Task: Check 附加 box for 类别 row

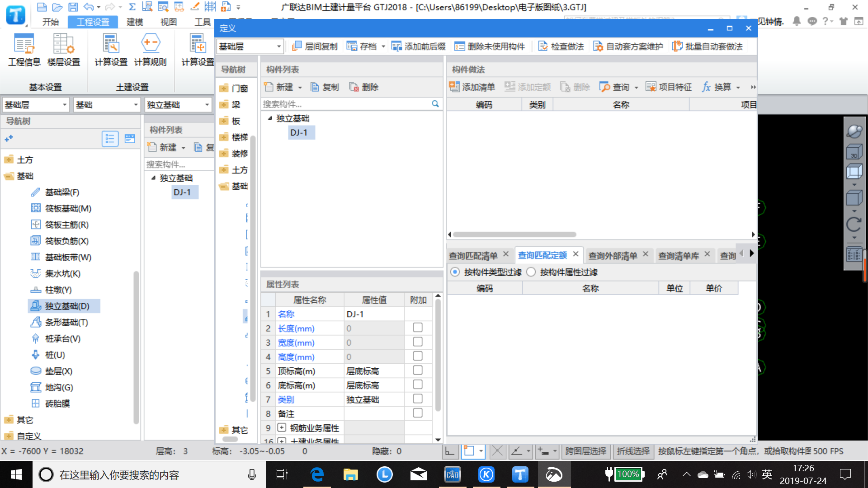Action: 418,399
